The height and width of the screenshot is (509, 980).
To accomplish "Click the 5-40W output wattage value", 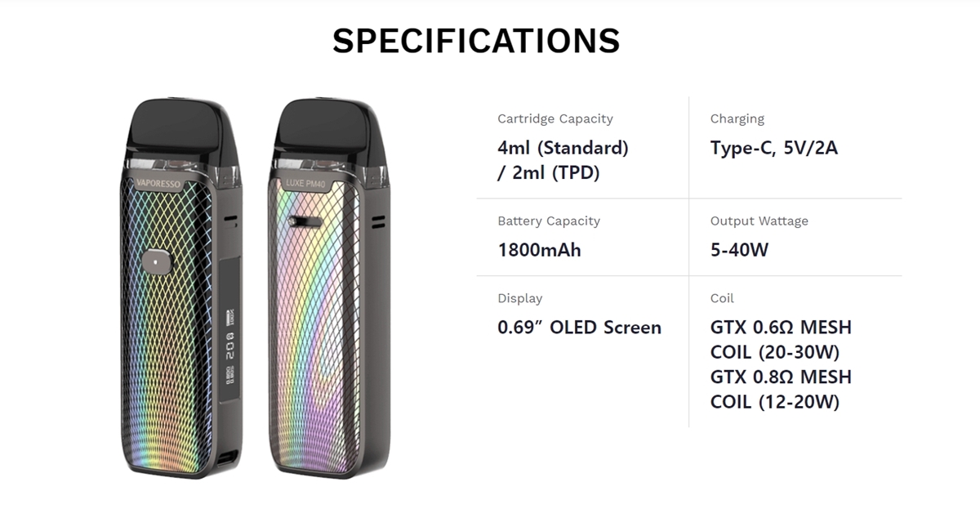I will 739,250.
